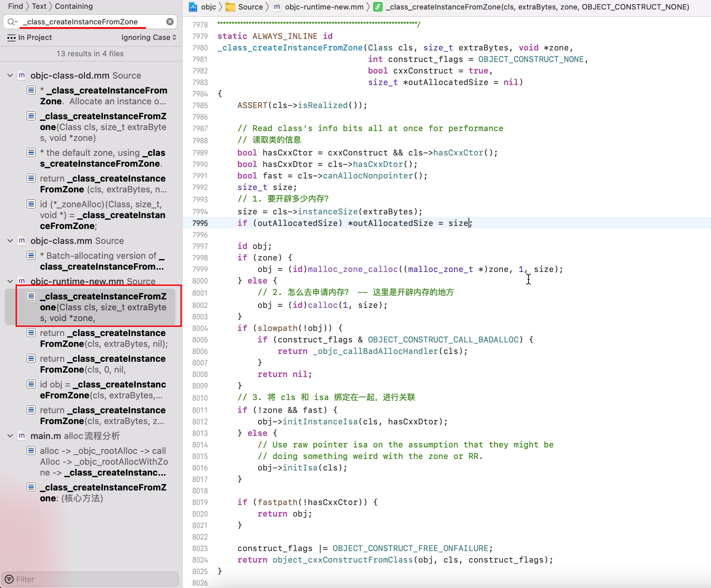The image size is (711, 588).
Task: Click the search scope icon beside In Project
Action: pyautogui.click(x=12, y=38)
